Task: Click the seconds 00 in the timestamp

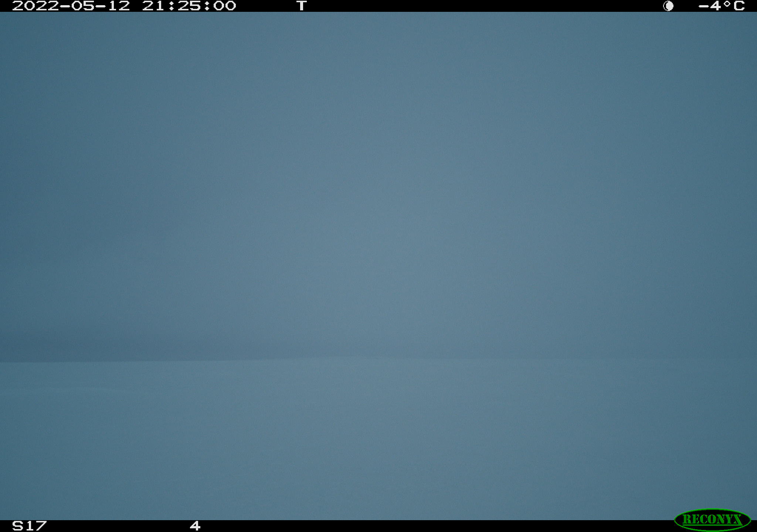Action: 224,6
